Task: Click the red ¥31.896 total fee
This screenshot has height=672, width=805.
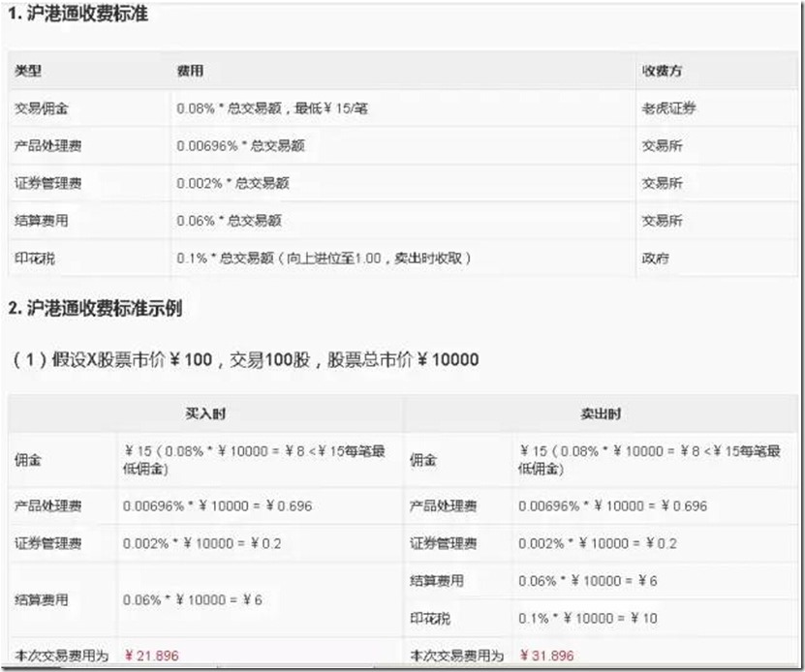Action: coord(547,654)
